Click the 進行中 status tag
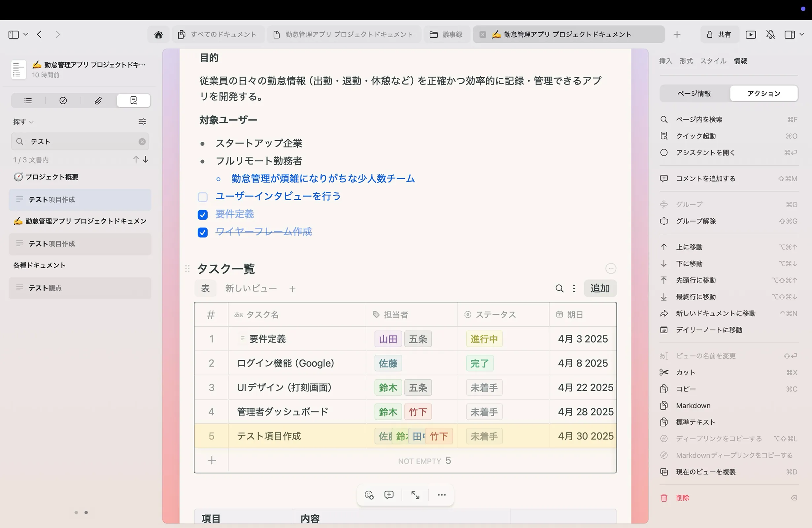812x528 pixels. [x=484, y=339]
